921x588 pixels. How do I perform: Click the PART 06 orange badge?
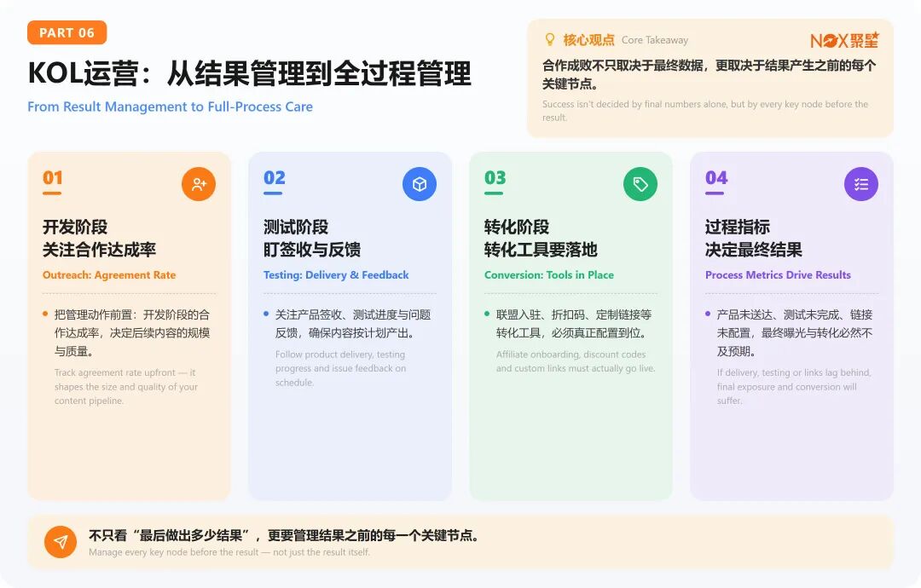(x=67, y=33)
